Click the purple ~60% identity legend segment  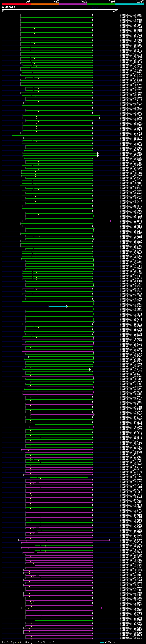point(73,4)
